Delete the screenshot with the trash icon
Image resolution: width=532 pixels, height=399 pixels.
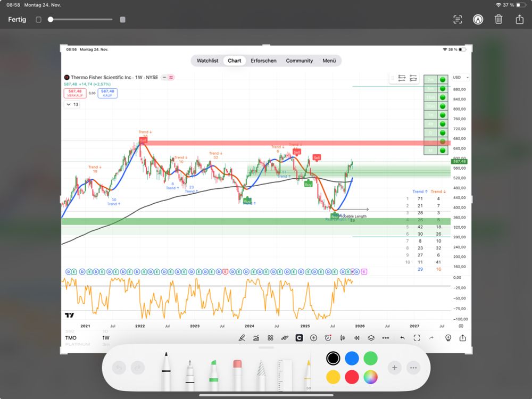pos(498,19)
